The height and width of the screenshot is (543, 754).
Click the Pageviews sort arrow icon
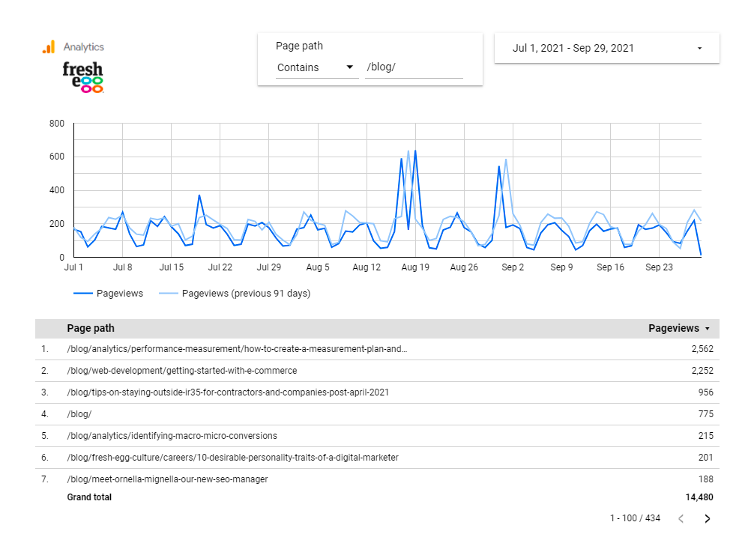707,329
